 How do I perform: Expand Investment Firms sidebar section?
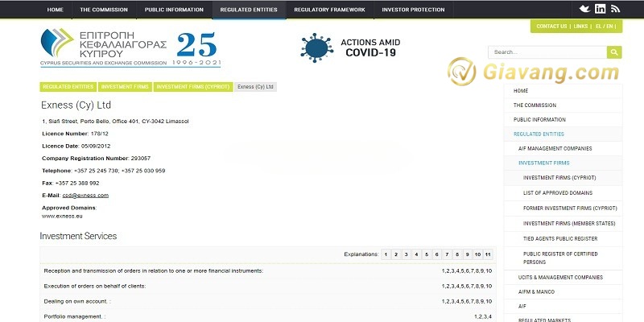(543, 163)
